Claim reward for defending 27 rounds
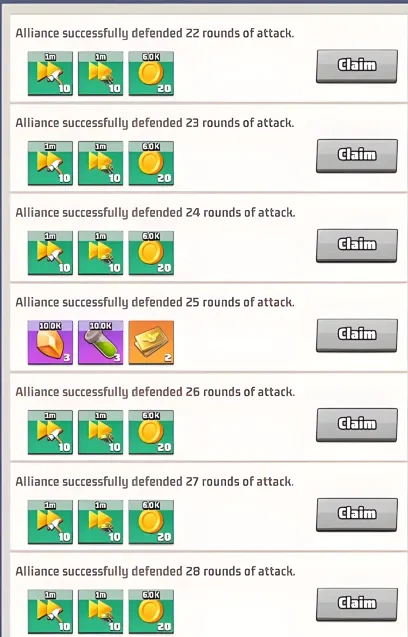 coord(357,515)
